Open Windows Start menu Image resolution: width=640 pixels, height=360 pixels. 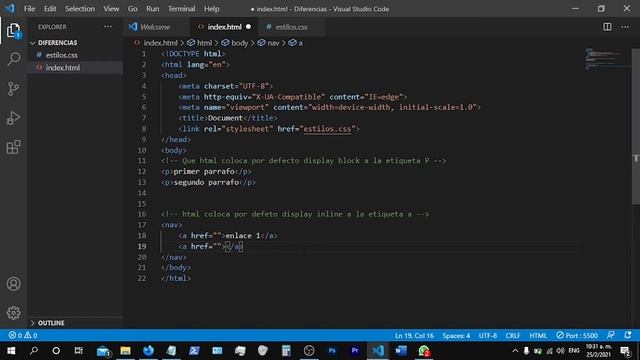point(11,351)
